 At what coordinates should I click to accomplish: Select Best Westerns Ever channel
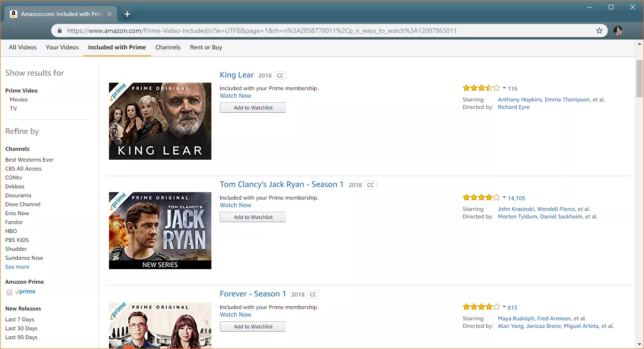click(x=30, y=160)
